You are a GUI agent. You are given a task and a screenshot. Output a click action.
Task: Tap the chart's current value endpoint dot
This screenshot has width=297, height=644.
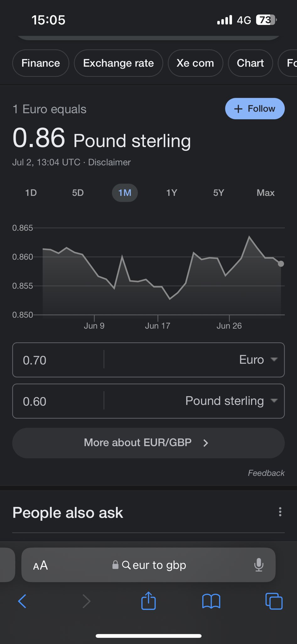(281, 264)
